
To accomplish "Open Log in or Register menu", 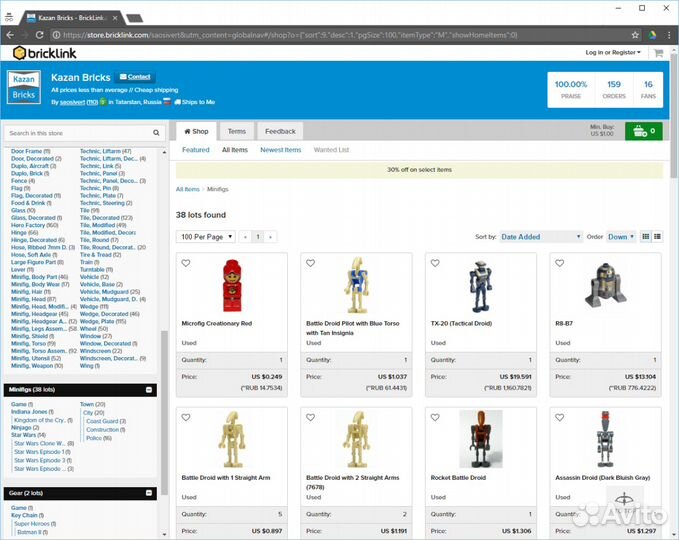I will pos(611,52).
